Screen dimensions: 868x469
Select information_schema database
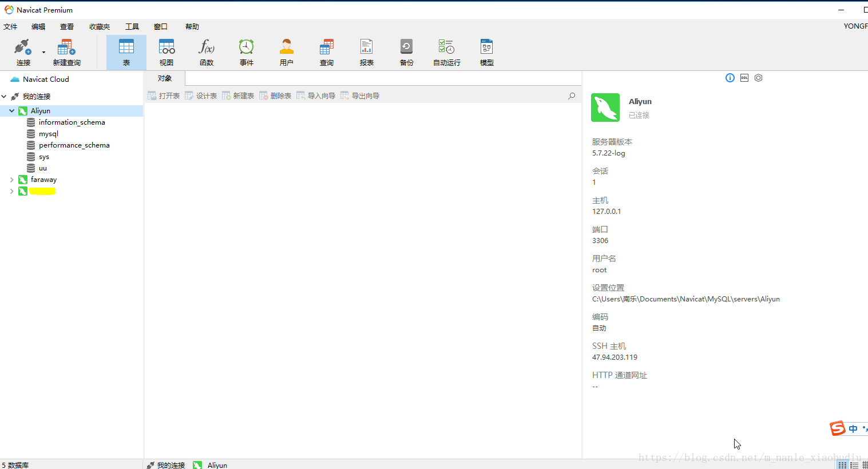tap(72, 122)
